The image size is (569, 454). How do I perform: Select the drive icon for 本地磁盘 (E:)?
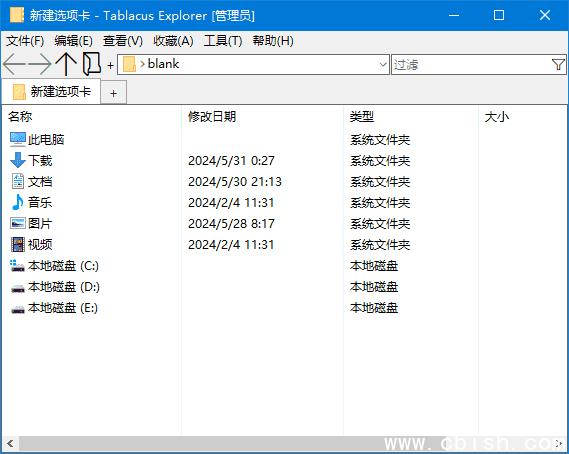17,309
